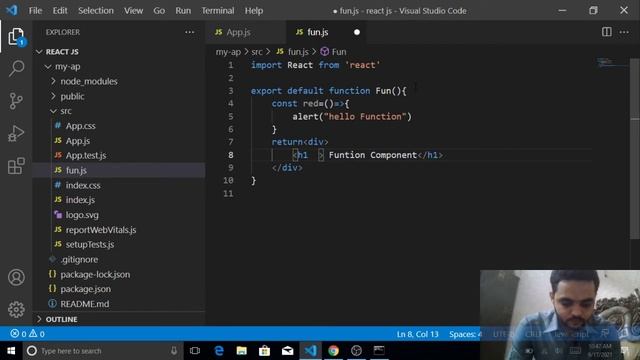Viewport: 640px width, 360px height.
Task: Open reportWebVitals.js in the explorer
Action: click(118, 230)
